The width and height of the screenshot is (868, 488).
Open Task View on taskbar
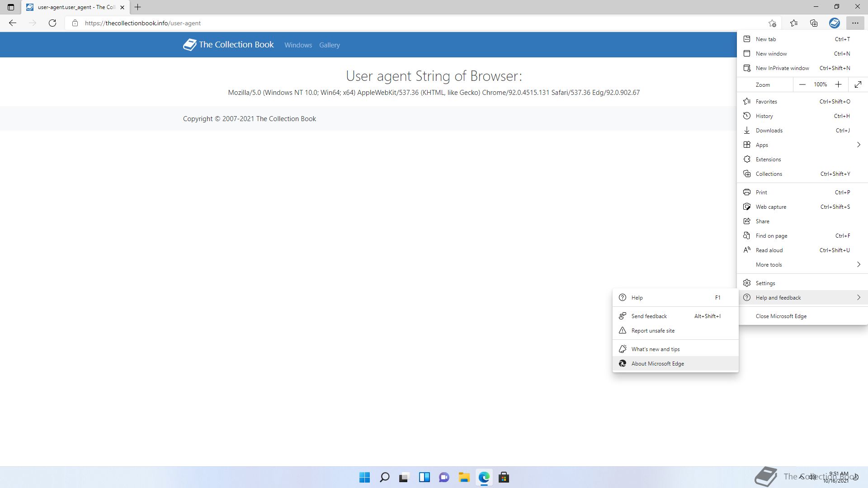coord(404,477)
